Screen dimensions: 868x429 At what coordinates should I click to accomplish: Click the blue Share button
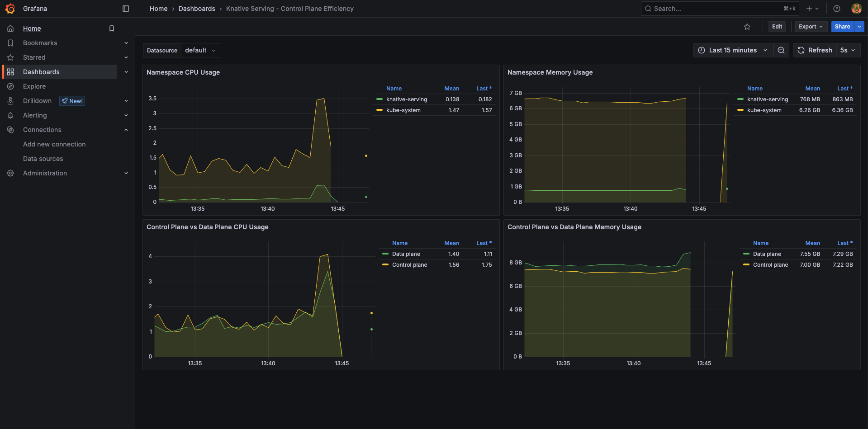pos(842,27)
